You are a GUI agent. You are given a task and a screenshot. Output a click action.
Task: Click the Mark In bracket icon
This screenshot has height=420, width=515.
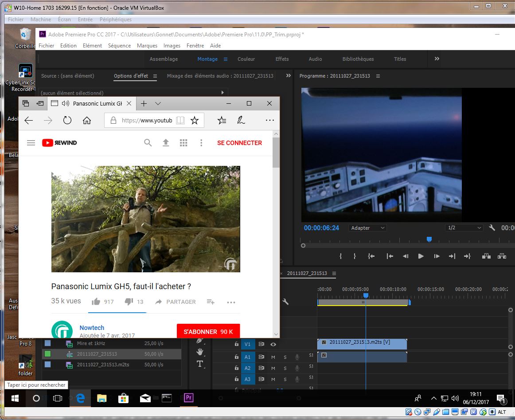pos(340,256)
